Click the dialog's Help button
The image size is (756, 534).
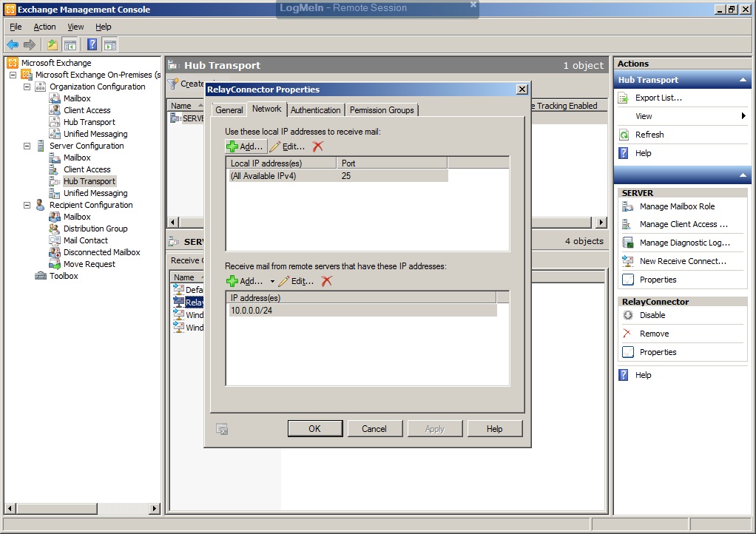coord(494,428)
